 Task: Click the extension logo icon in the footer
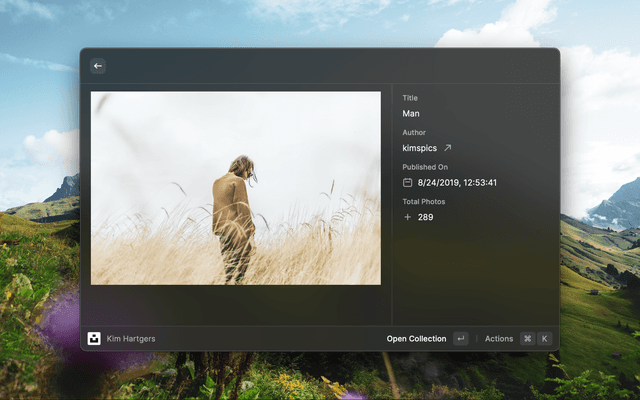pyautogui.click(x=95, y=339)
